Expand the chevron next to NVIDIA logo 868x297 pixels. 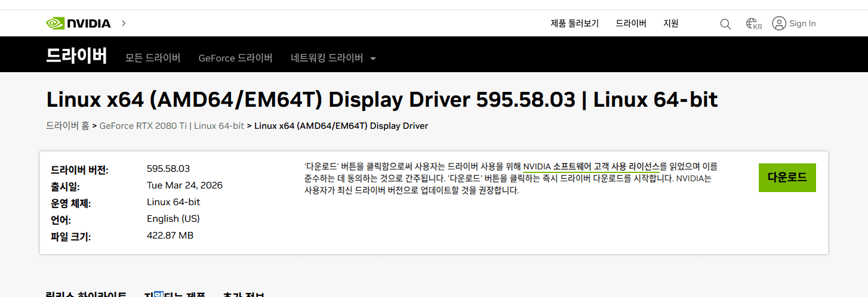[x=124, y=23]
